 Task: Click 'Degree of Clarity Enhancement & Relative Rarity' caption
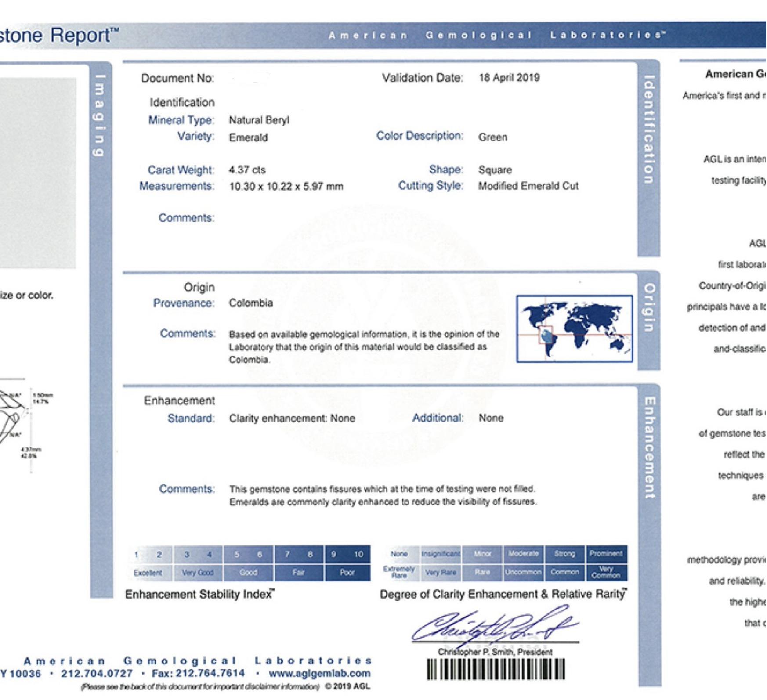click(503, 594)
